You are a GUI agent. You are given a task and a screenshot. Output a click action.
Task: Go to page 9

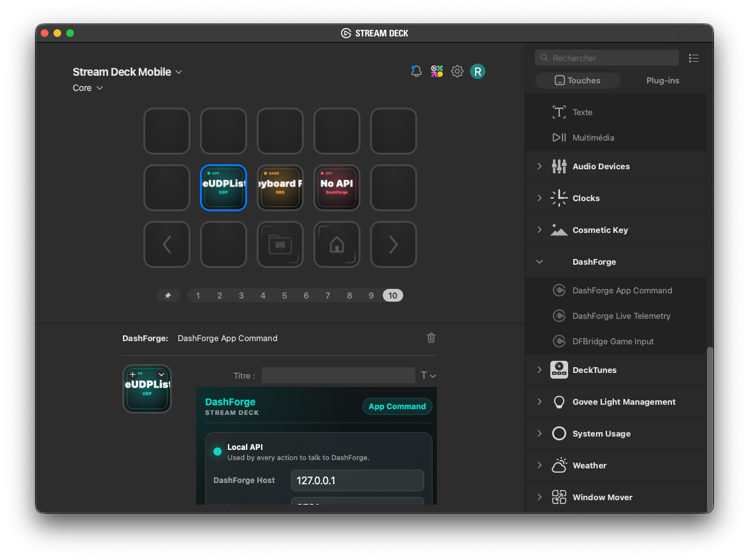[371, 295]
